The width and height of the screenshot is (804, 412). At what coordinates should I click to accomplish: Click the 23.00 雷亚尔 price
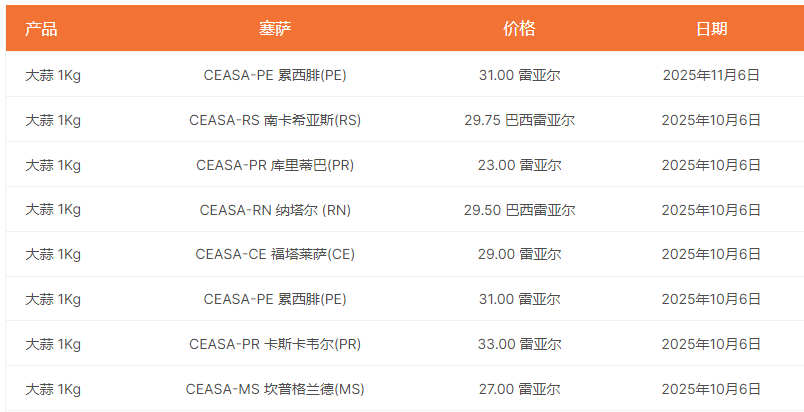(519, 165)
